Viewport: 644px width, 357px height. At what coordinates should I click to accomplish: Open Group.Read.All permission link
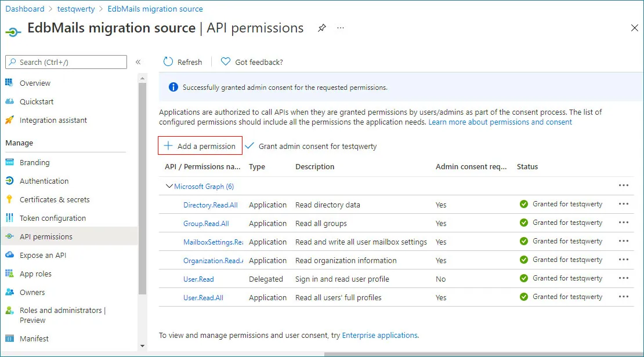pyautogui.click(x=206, y=223)
